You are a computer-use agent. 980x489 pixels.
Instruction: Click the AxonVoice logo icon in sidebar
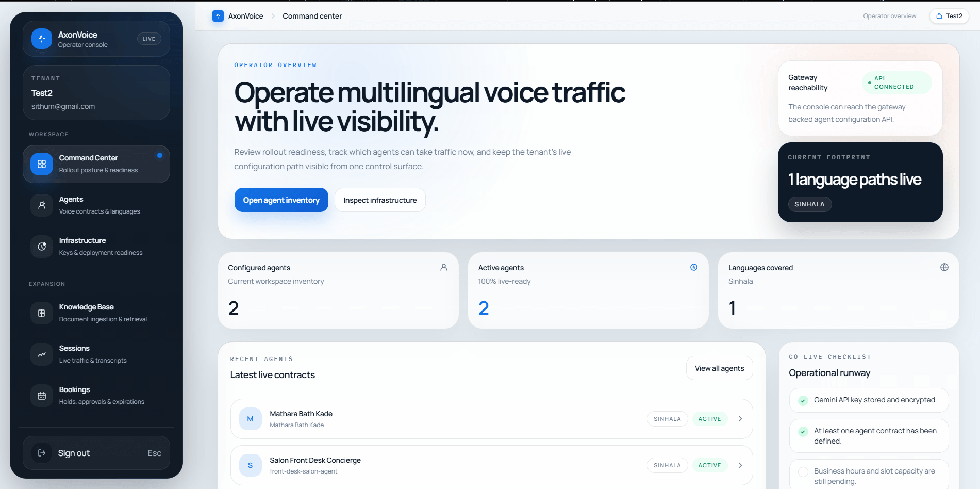(42, 39)
